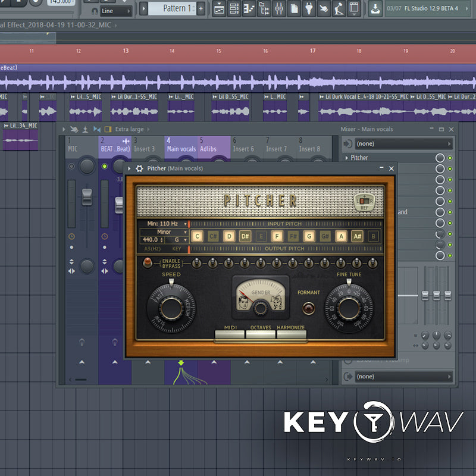
Task: Open the key G dropdown in Pitcher
Action: pyautogui.click(x=178, y=239)
